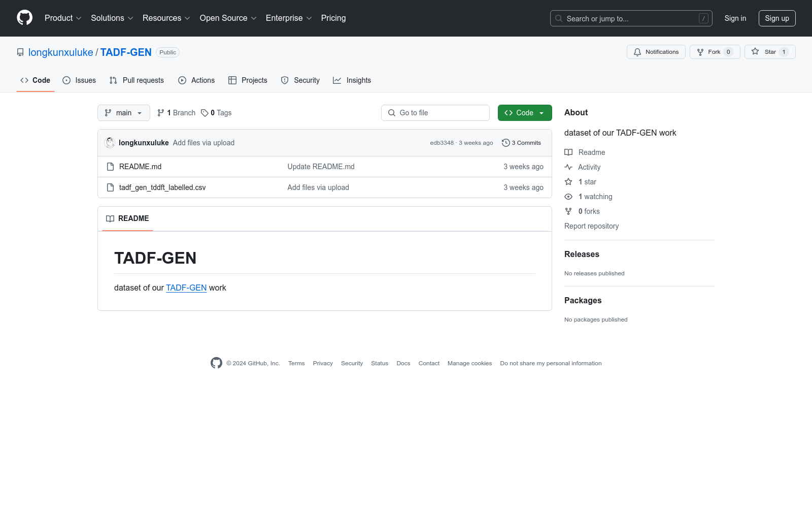Click the repository icon beside longkunxuluke
Viewport: 812px width, 508px height.
20,52
